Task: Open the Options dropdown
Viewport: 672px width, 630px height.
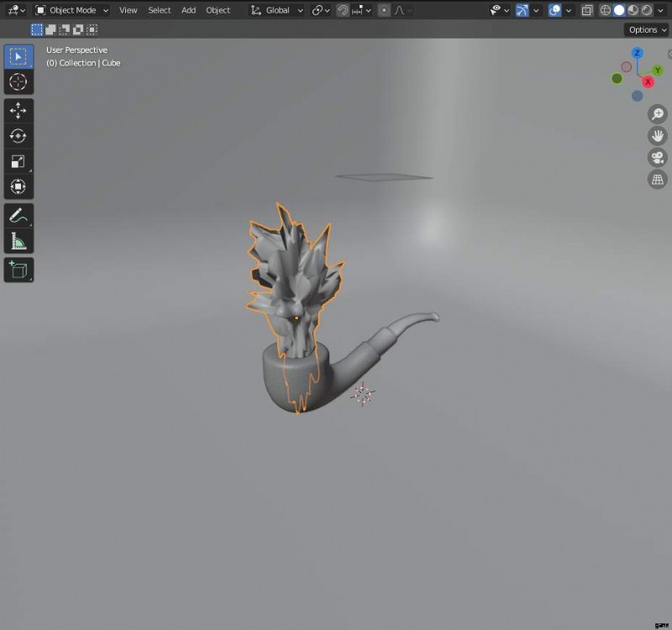Action: point(647,29)
